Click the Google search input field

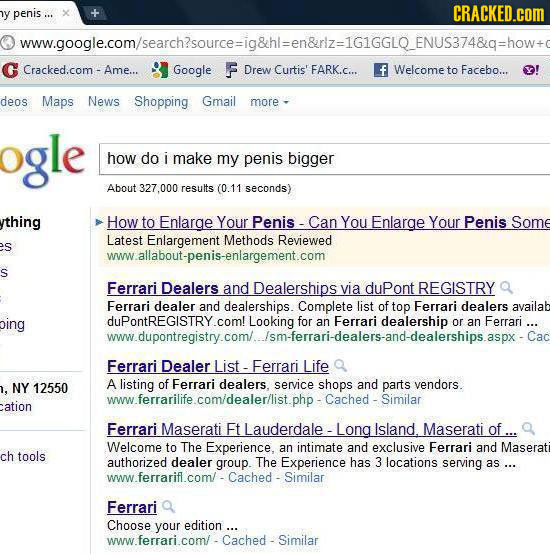(x=324, y=159)
